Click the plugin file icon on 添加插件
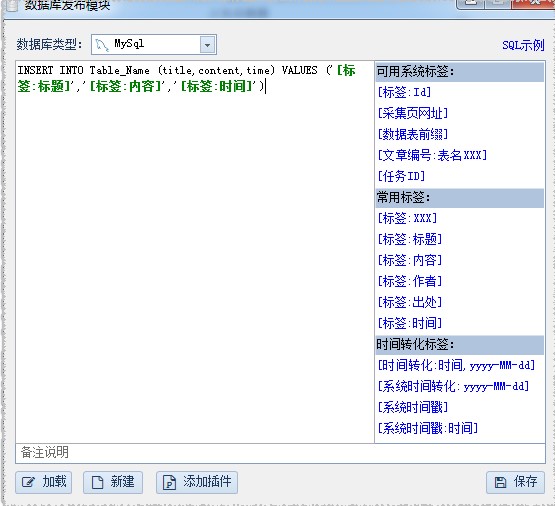Image resolution: width=555 pixels, height=506 pixels. click(x=169, y=482)
